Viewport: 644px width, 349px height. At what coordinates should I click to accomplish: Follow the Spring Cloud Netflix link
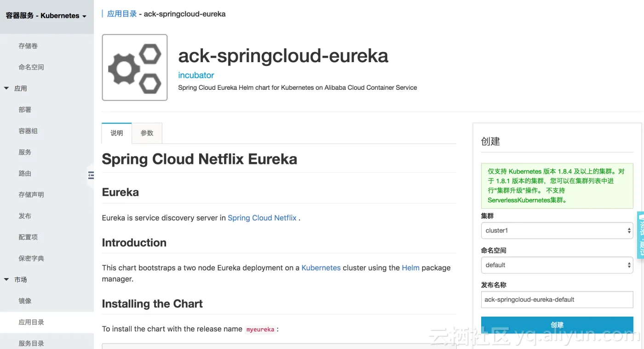[x=262, y=218]
